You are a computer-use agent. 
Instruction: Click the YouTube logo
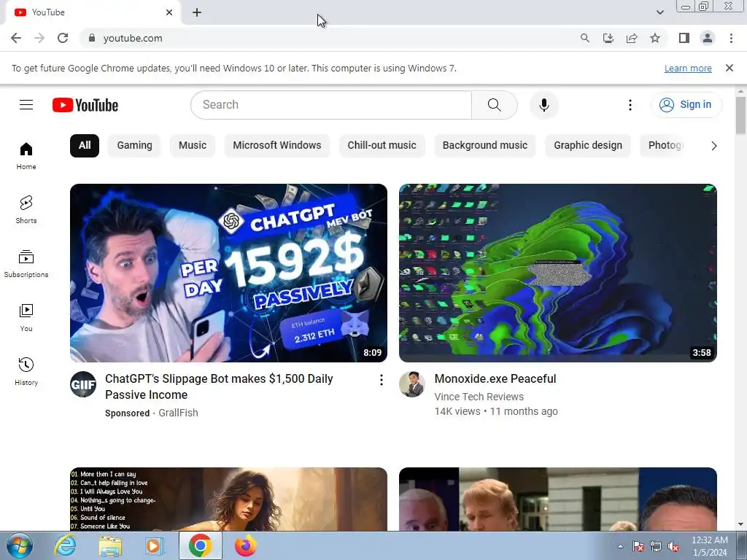click(85, 105)
